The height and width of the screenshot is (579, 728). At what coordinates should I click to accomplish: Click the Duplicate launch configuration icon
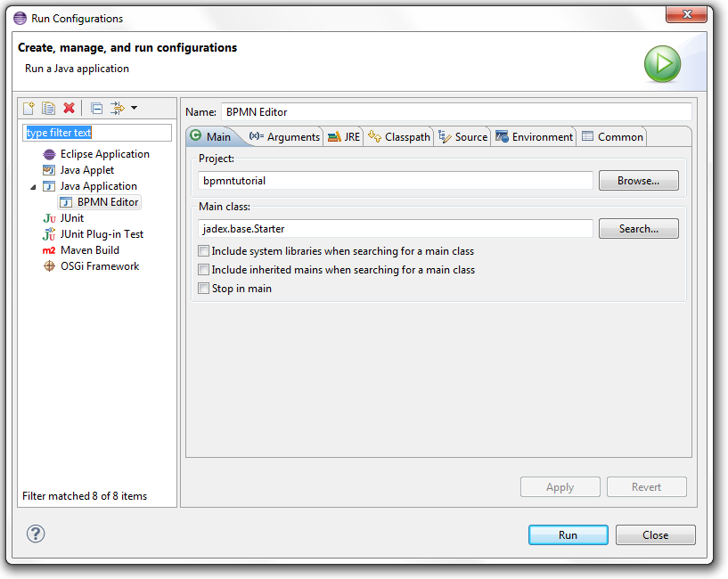click(49, 108)
